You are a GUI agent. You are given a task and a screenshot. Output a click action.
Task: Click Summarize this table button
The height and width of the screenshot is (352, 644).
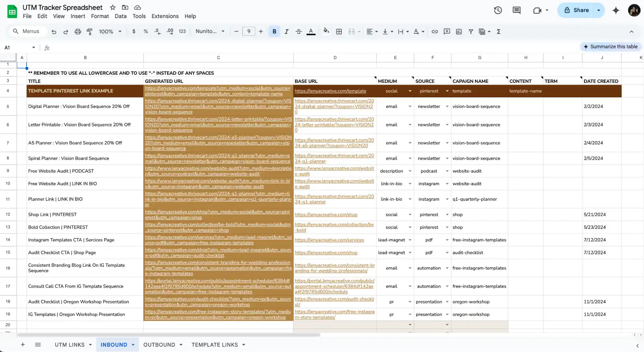pos(610,47)
